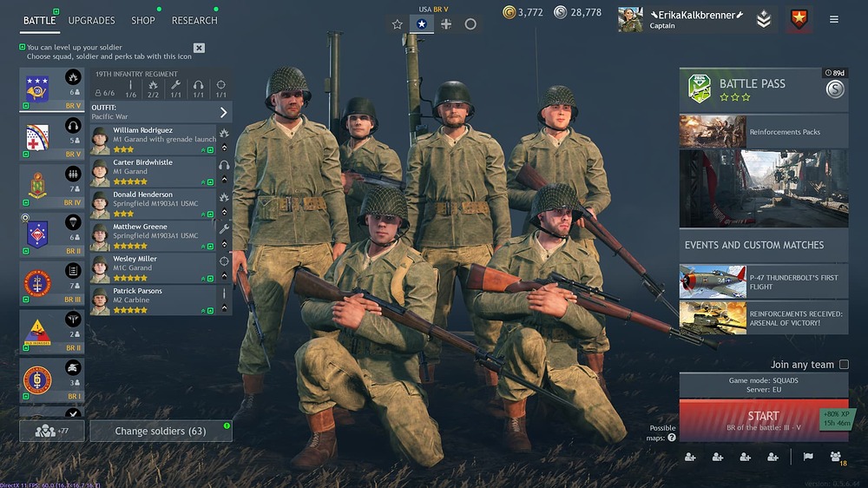Click the rank chevrons icon beside the player name
The height and width of the screenshot is (488, 868).
point(763,19)
